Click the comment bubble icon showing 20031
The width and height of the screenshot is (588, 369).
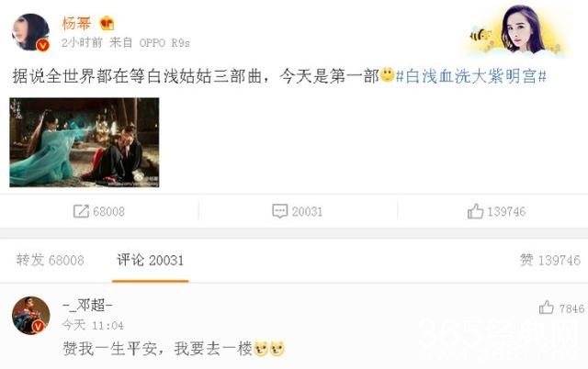(279, 211)
